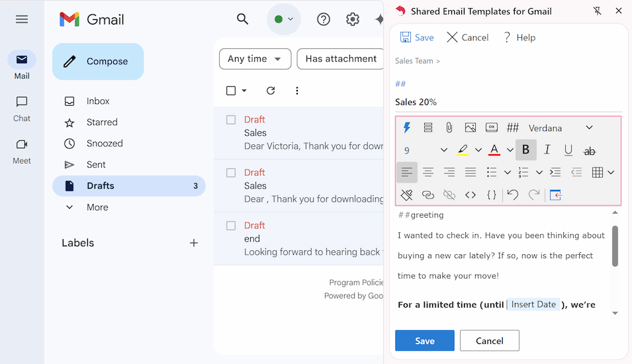Tick the select-all checkbox above drafts
632x364 pixels.
(x=231, y=91)
